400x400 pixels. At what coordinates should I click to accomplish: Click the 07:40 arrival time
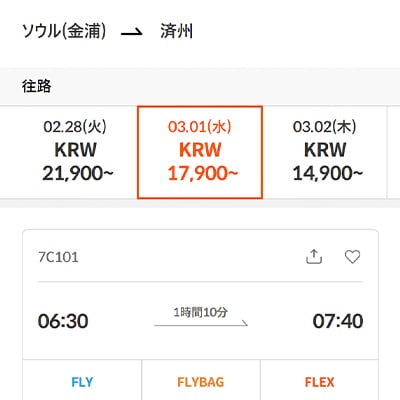point(338,321)
